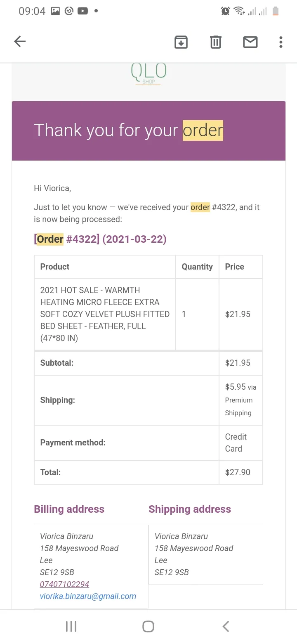
Task: Delete the email using the trash icon
Action: click(x=216, y=42)
